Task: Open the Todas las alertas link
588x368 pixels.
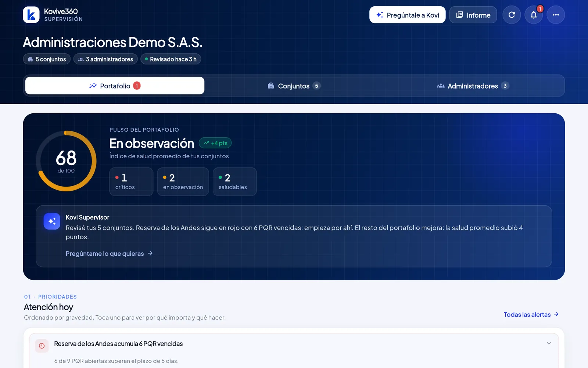Action: pos(531,315)
